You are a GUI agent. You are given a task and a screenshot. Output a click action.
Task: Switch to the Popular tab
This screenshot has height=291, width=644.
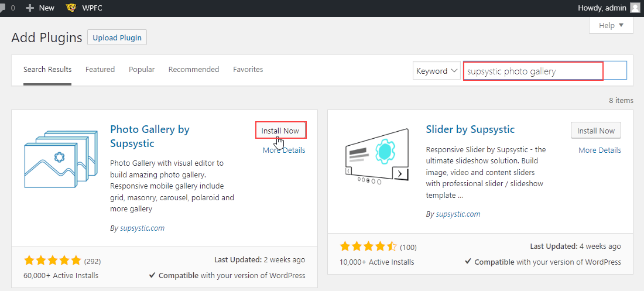pyautogui.click(x=142, y=70)
